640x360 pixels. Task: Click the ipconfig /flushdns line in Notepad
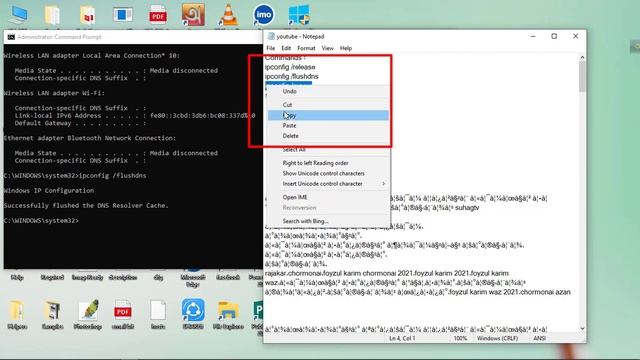[291, 76]
